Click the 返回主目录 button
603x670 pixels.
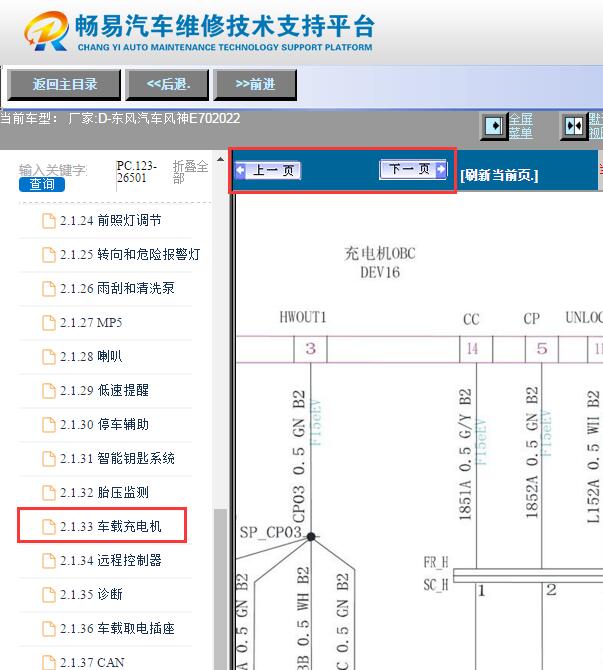pyautogui.click(x=64, y=85)
